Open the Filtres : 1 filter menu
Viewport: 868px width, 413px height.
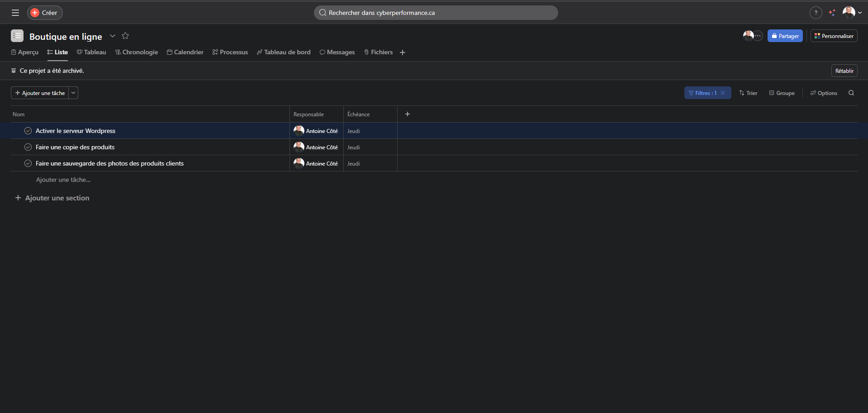click(702, 93)
